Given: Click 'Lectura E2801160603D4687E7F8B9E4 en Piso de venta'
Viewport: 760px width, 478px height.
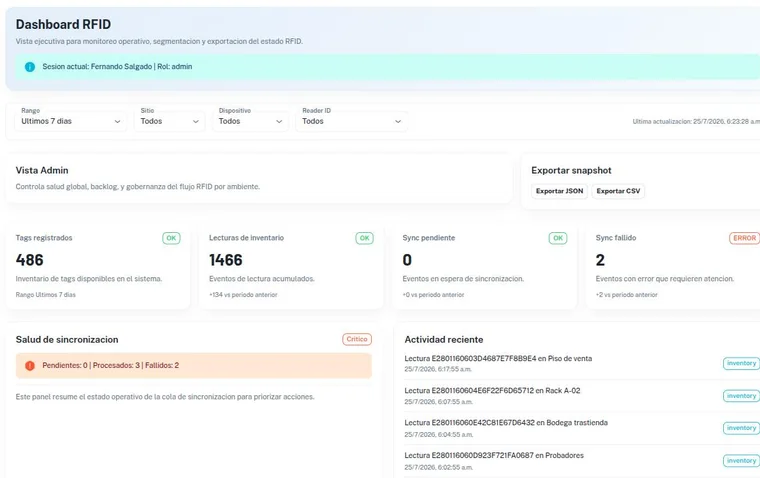Looking at the screenshot, I should pos(498,359).
